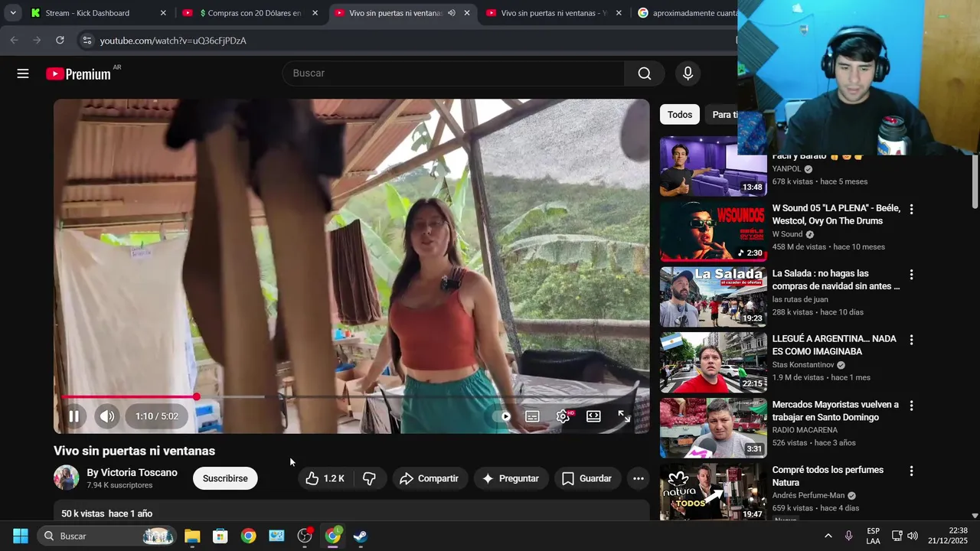Open options menu for La Salada video
980x551 pixels.
[911, 274]
